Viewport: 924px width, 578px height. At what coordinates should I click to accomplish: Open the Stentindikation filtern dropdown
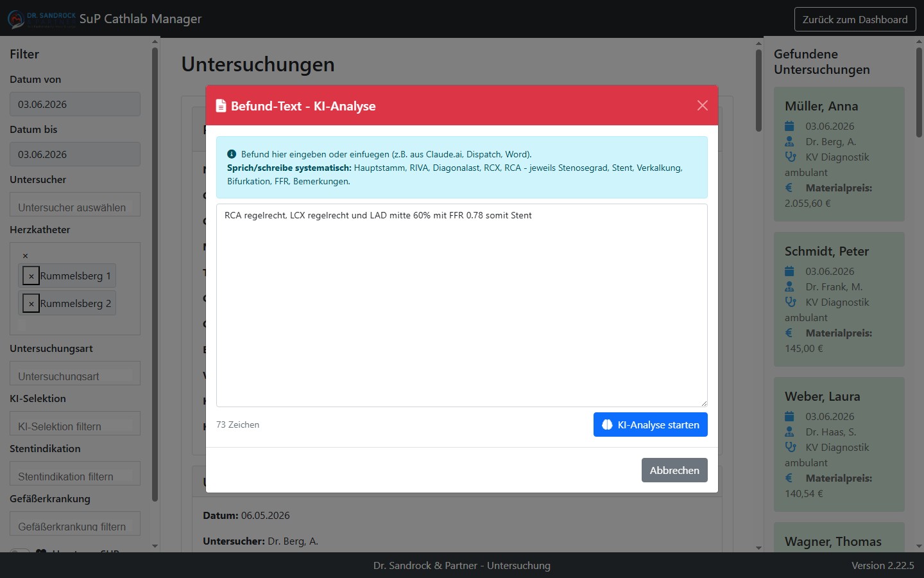click(75, 473)
